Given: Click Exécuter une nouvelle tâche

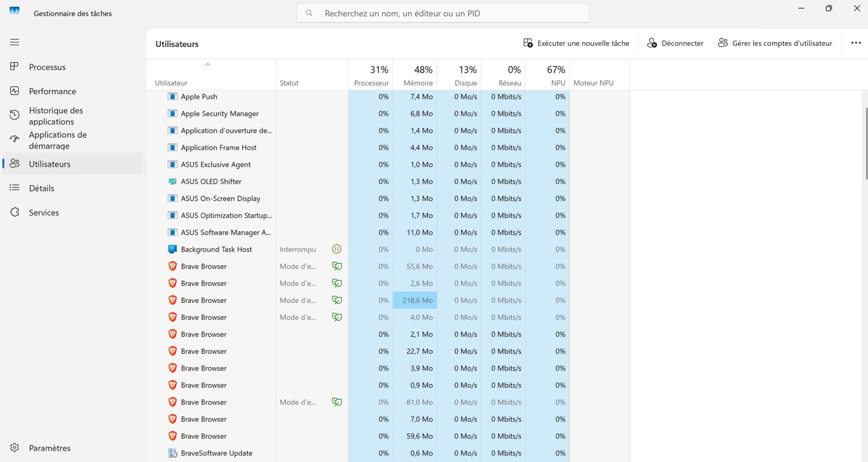Looking at the screenshot, I should [x=576, y=43].
